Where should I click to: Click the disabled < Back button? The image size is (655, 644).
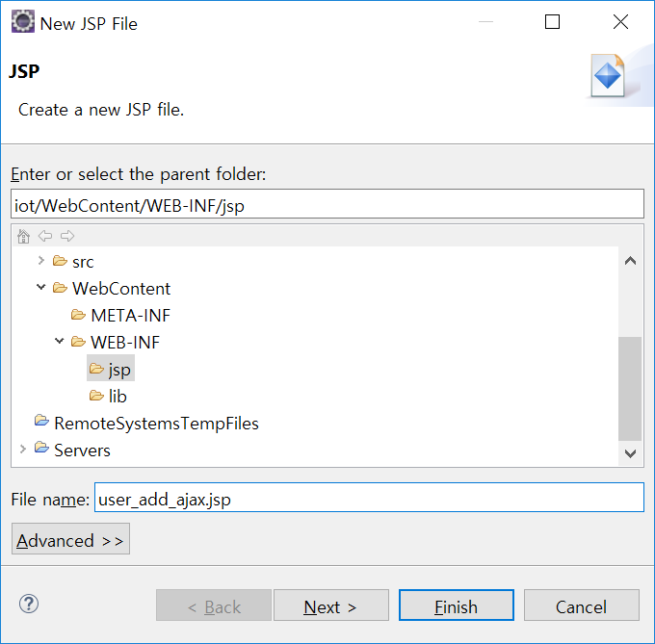point(214,605)
